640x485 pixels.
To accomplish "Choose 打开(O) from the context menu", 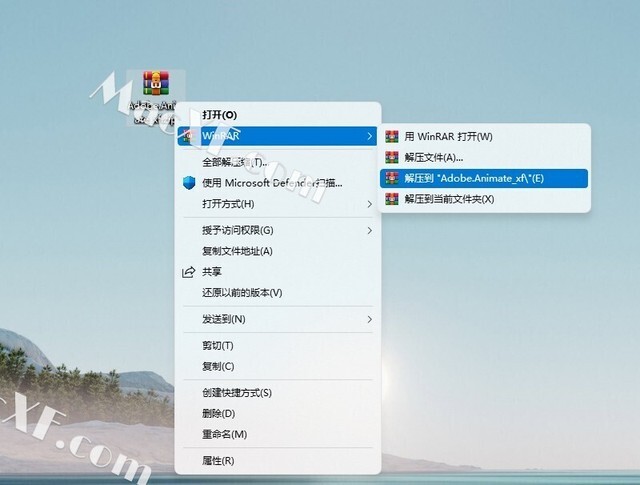I will (x=278, y=115).
